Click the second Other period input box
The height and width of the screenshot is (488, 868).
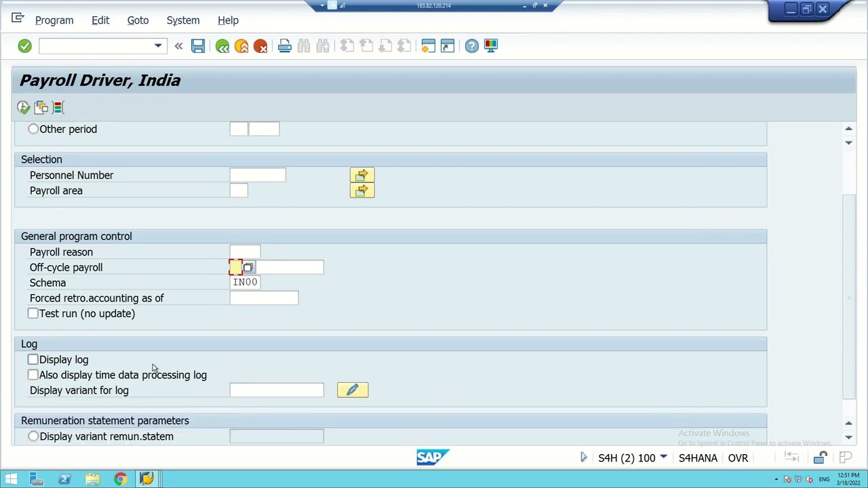264,129
